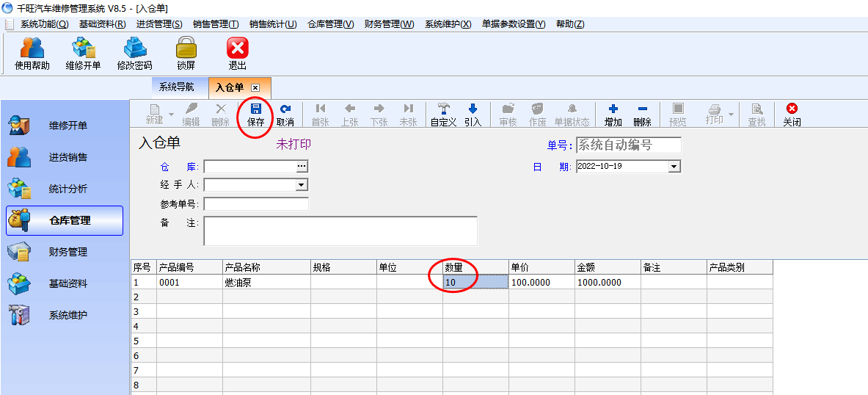Screen dimensions: 868x395
Task: Click the 作废 void toolbar button
Action: click(537, 115)
